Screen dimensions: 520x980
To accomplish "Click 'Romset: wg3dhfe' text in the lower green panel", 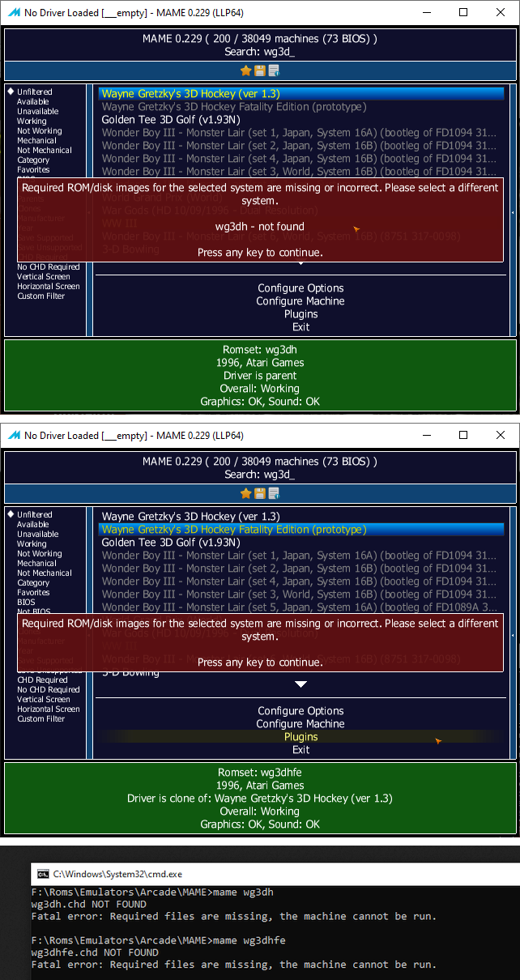I will tap(260, 772).
